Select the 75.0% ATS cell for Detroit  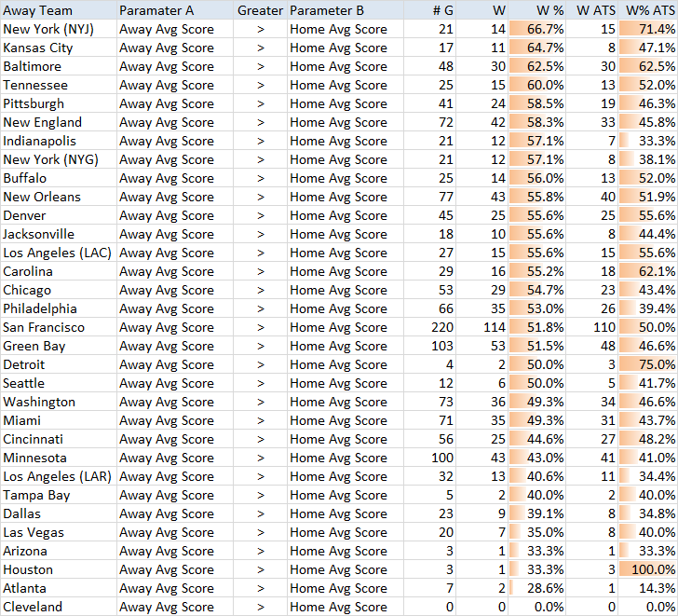(x=648, y=363)
